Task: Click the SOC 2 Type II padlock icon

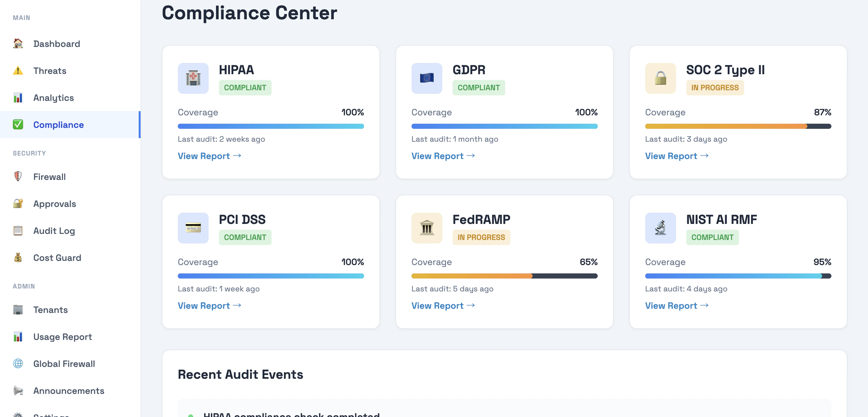Action: pyautogui.click(x=660, y=78)
